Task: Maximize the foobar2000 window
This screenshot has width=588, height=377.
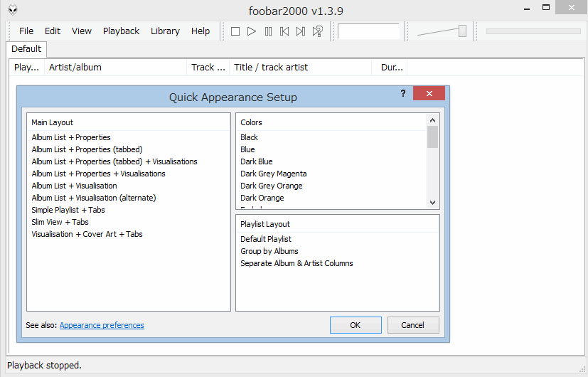Action: 546,8
